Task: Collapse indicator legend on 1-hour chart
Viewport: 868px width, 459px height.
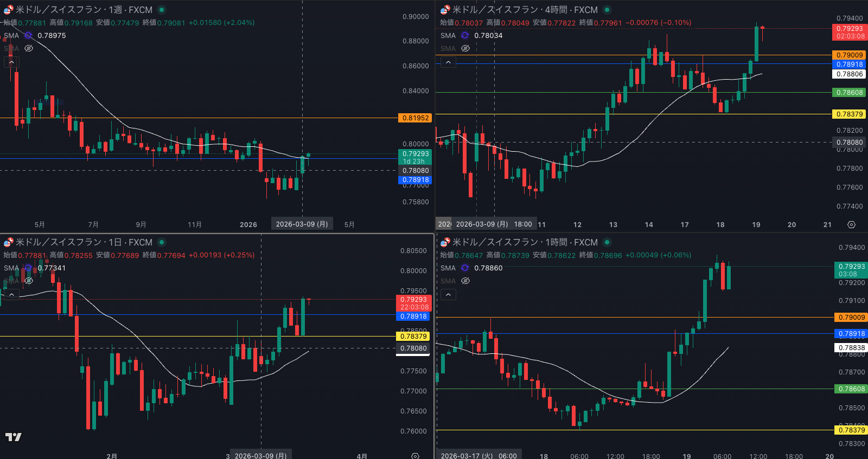Action: pos(448,294)
